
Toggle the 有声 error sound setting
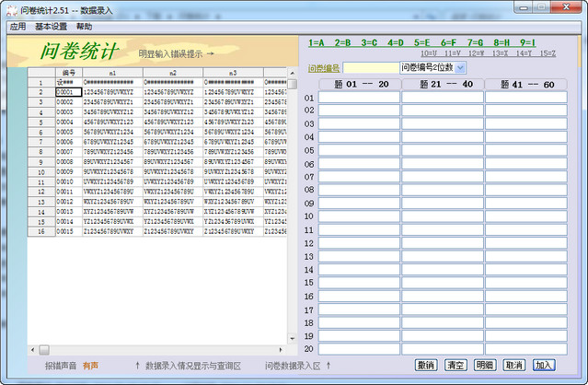pos(90,366)
